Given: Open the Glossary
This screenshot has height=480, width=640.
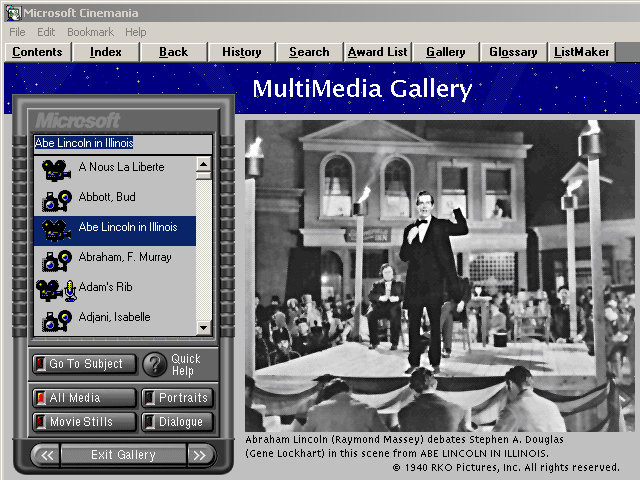Looking at the screenshot, I should coord(513,52).
